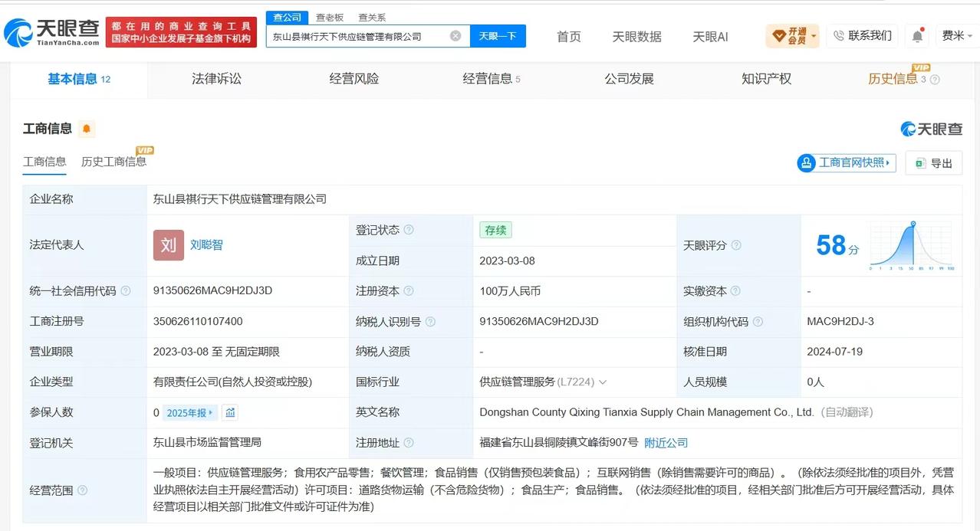Click the help icon next to 实缴资本
Viewport: 980px width, 531px height.
pos(735,291)
